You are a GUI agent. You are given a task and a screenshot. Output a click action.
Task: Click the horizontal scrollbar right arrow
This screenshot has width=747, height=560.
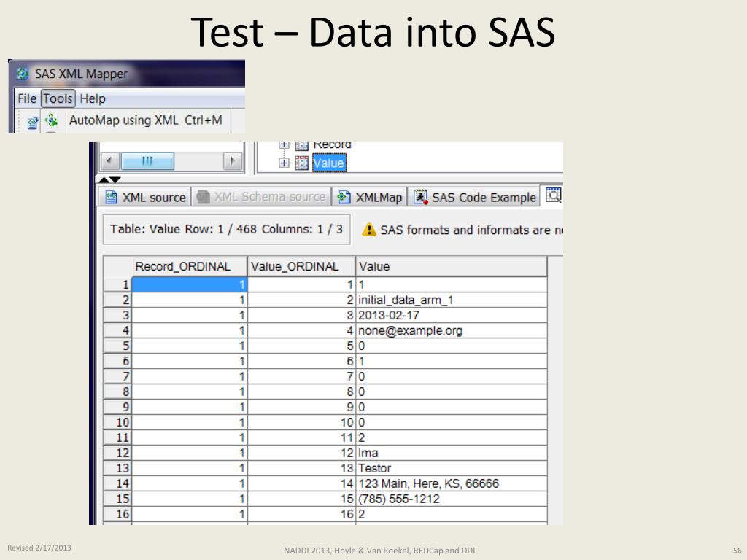[233, 161]
